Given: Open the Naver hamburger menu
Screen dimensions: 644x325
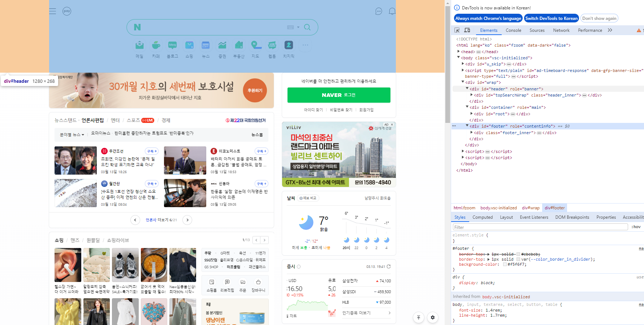Looking at the screenshot, I should point(53,11).
